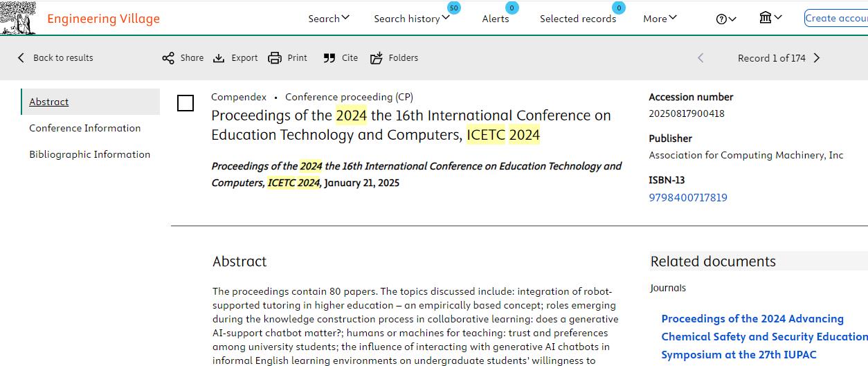Click the Related documents heading
Image resolution: width=868 pixels, height=366 pixels.
pyautogui.click(x=713, y=262)
